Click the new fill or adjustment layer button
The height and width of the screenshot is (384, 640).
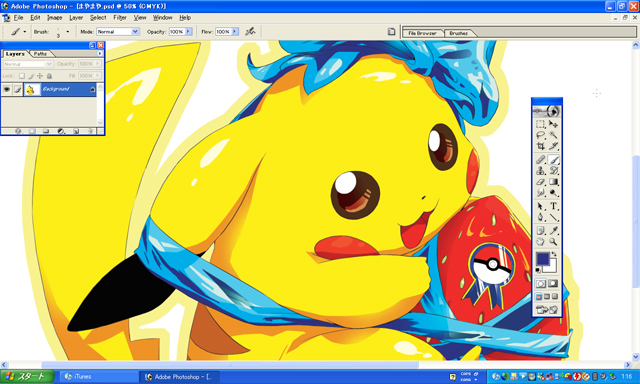[x=61, y=131]
